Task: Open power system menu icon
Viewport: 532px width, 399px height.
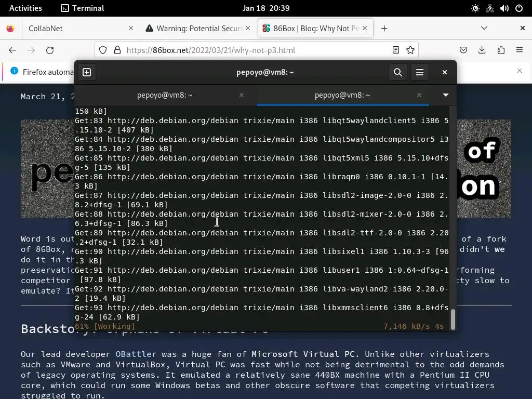Action: [x=519, y=8]
